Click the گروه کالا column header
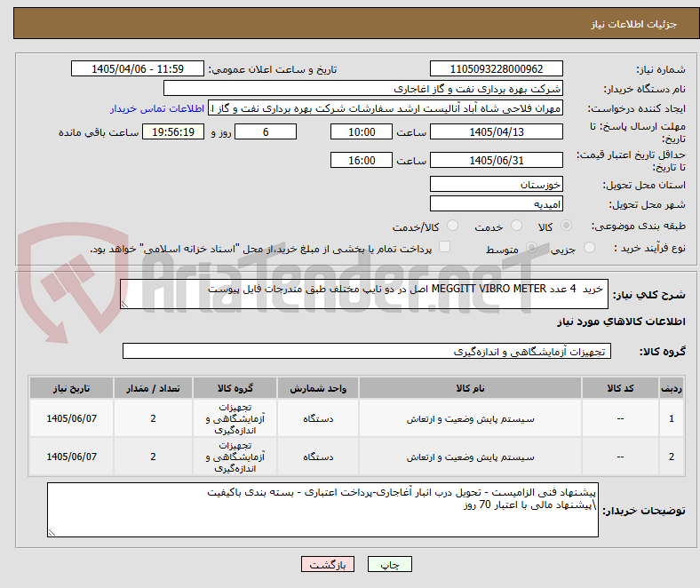 (235, 388)
